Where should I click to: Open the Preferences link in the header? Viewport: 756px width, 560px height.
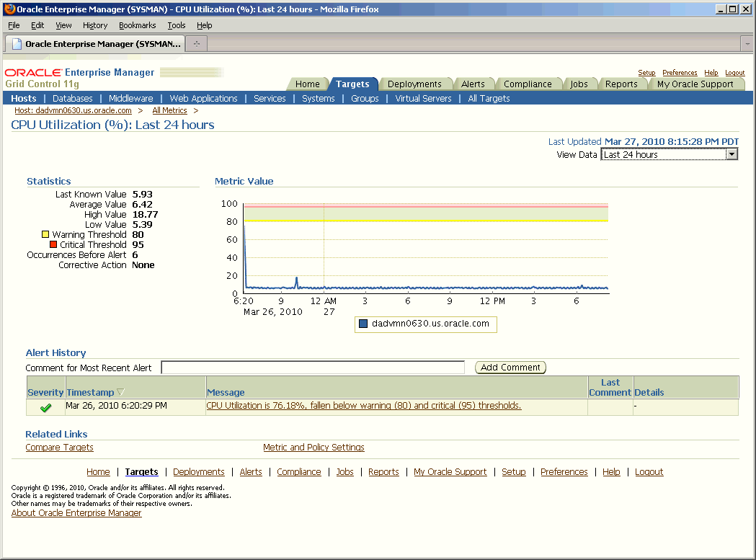click(680, 73)
